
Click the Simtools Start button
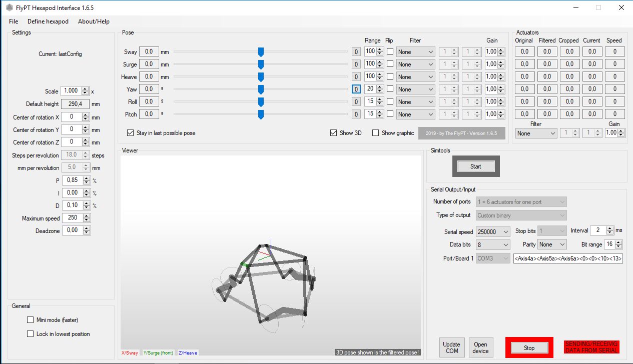[x=475, y=166]
